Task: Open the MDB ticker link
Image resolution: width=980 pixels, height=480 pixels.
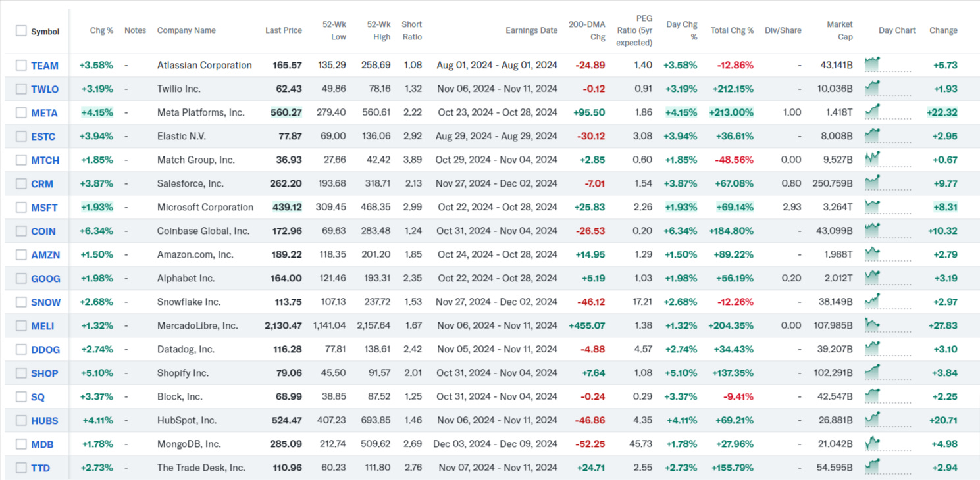Action: [x=42, y=444]
